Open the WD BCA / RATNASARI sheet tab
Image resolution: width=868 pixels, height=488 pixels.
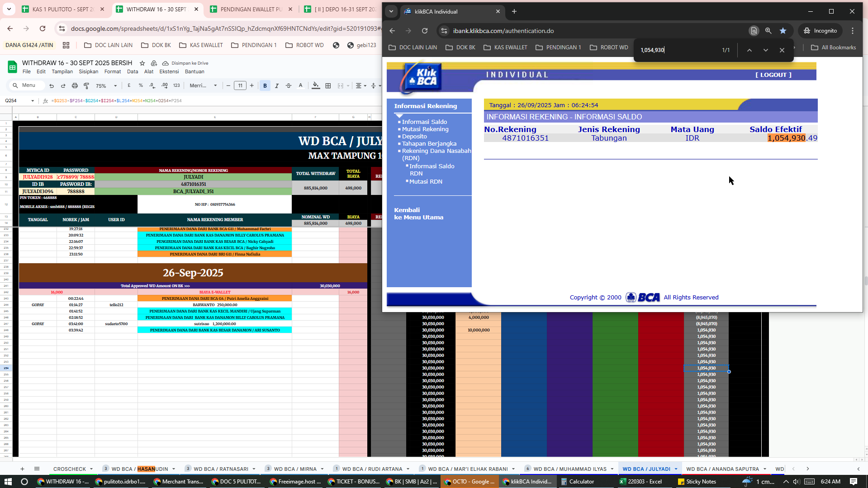point(221,469)
